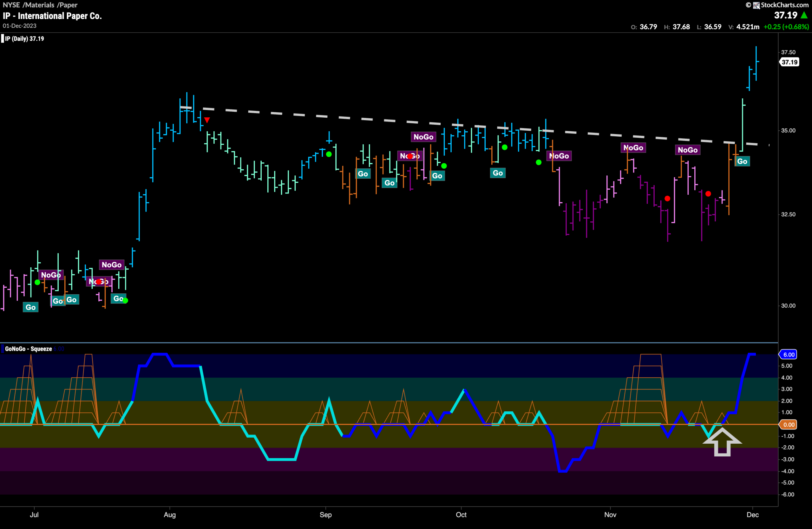Click the Go label in October below the trendline
Viewport: 812px width, 529px height.
(x=498, y=173)
